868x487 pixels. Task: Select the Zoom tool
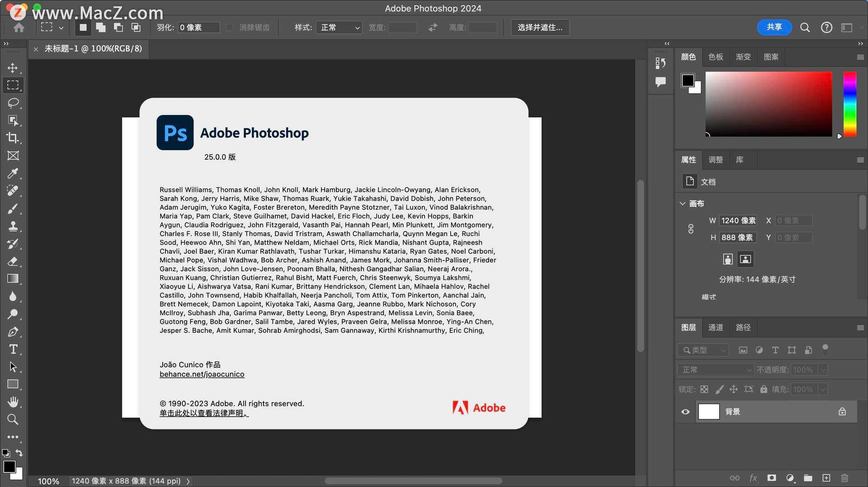pos(13,419)
